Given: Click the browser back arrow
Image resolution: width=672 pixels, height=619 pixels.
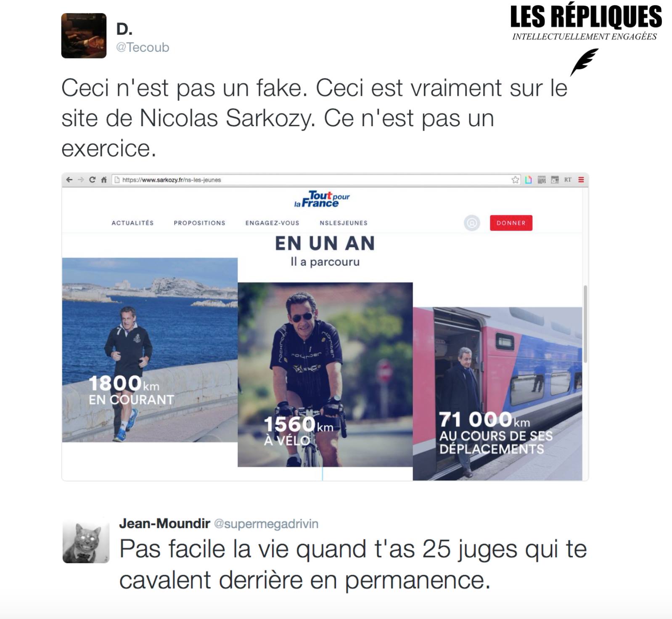Looking at the screenshot, I should point(69,180).
